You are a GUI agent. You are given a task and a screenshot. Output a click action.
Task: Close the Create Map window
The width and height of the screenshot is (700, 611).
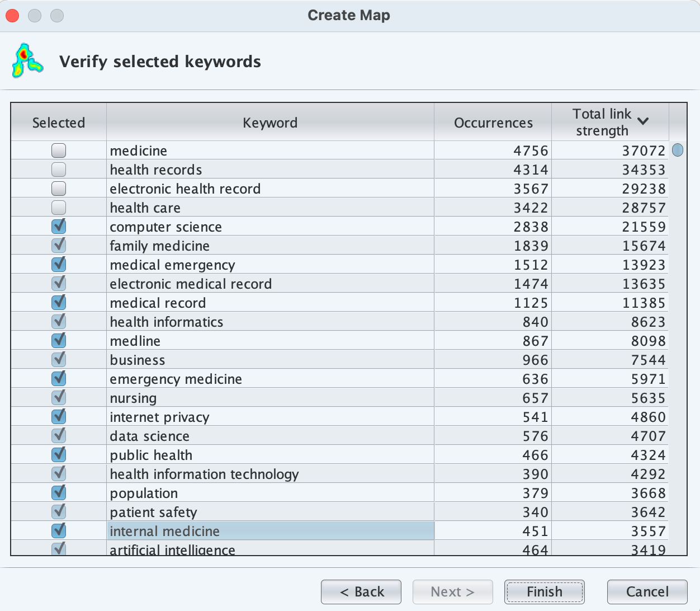pyautogui.click(x=12, y=16)
